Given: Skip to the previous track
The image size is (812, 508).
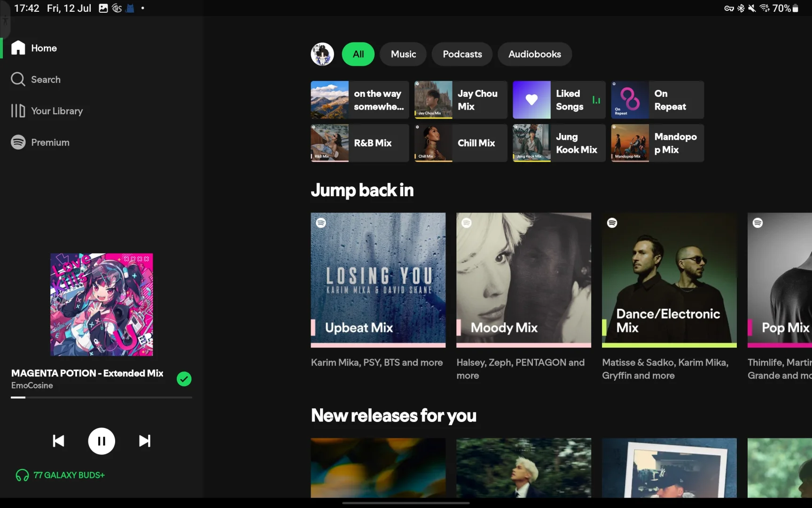Looking at the screenshot, I should click(x=58, y=441).
